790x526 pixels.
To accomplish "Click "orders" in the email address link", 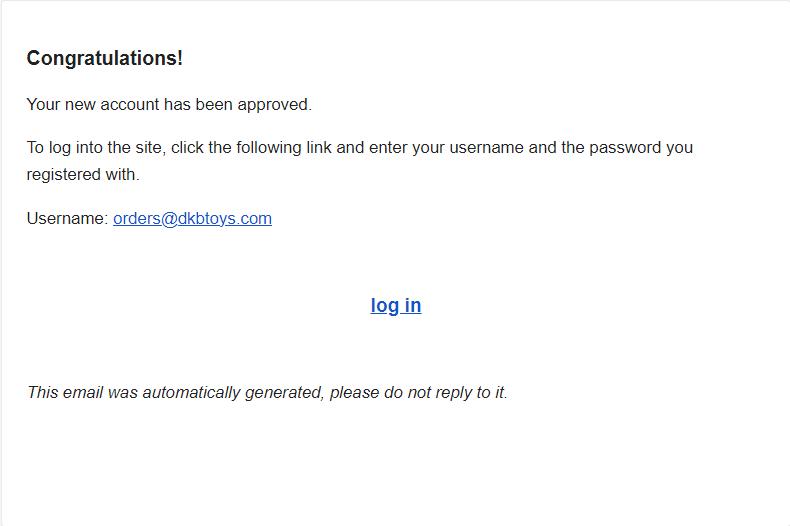I will click(x=137, y=218).
